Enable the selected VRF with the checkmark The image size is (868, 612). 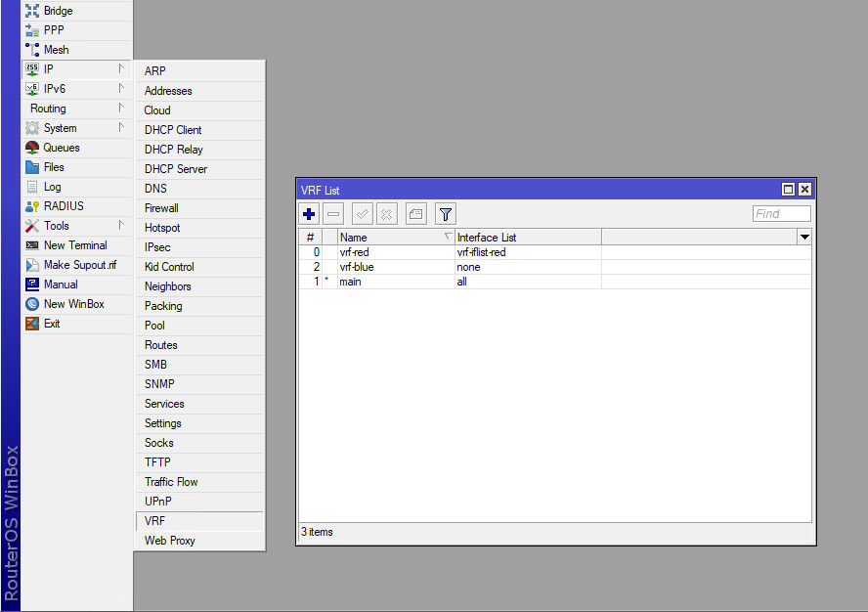363,213
